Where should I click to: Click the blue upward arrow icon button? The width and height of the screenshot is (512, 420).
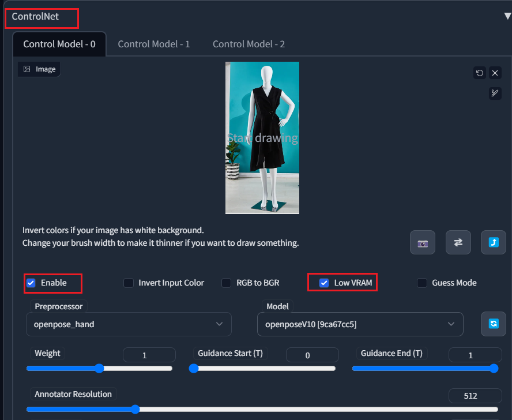[494, 243]
